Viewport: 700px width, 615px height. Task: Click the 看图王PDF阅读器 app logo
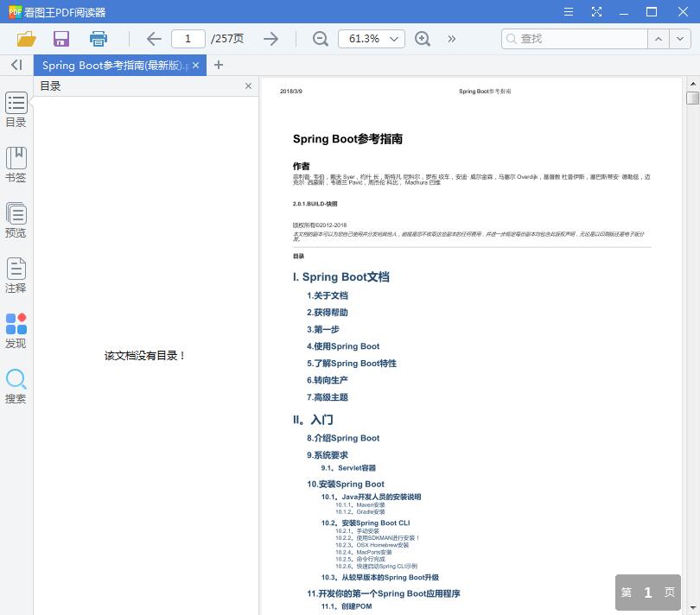[x=15, y=11]
